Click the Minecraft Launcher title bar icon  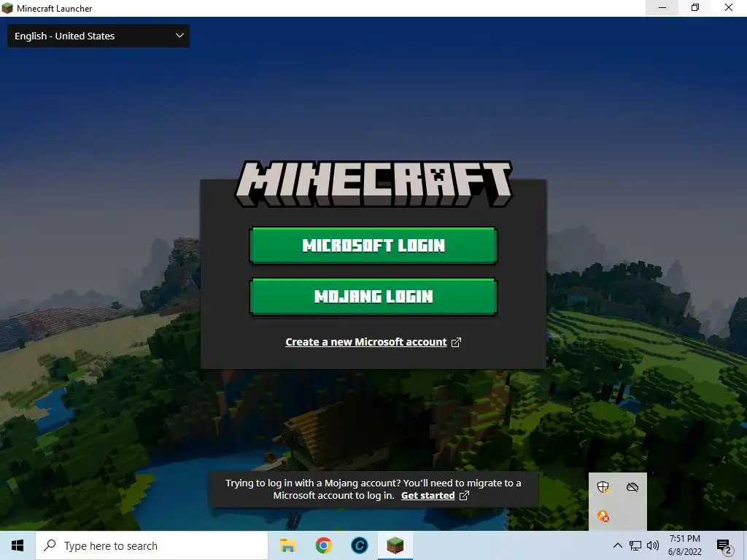(x=7, y=8)
